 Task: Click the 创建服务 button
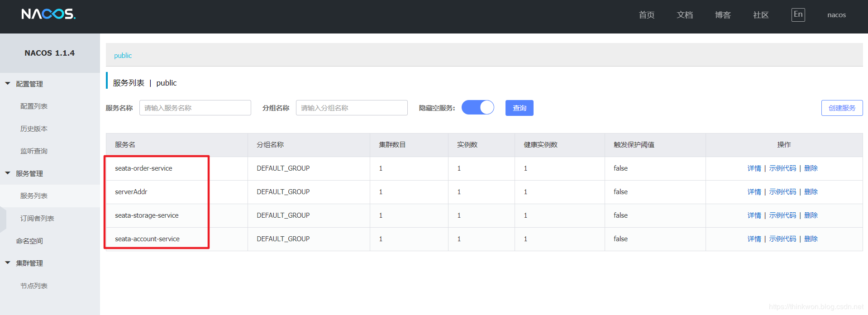tap(842, 108)
